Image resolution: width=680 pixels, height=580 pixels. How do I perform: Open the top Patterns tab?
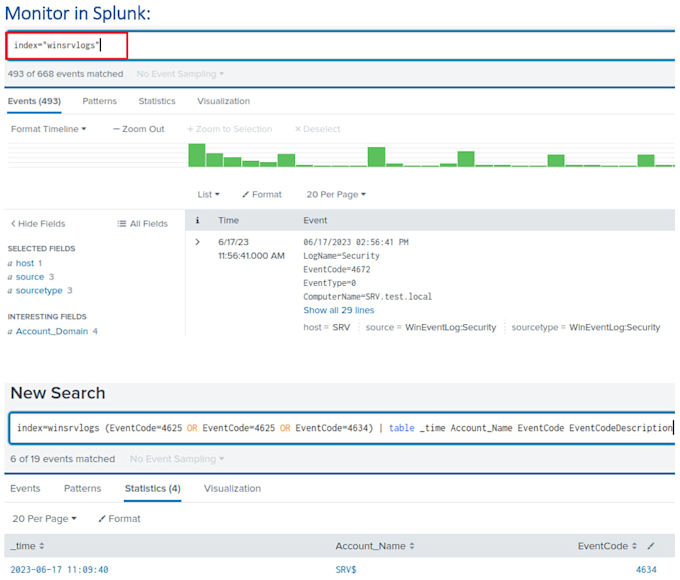point(99,101)
